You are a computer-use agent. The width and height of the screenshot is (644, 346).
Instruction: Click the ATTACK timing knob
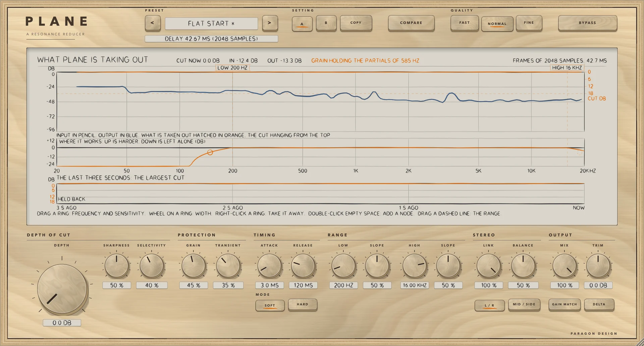269,266
